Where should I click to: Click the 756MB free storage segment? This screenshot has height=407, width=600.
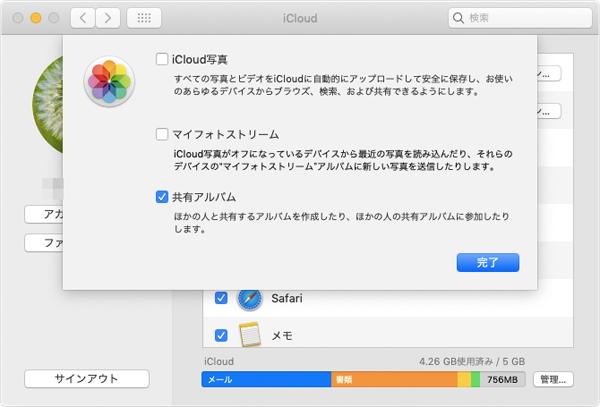[x=502, y=379]
